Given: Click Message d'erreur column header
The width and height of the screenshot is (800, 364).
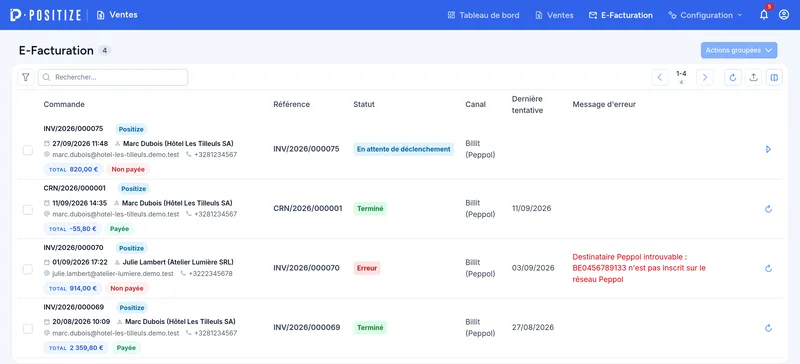Looking at the screenshot, I should tap(604, 104).
